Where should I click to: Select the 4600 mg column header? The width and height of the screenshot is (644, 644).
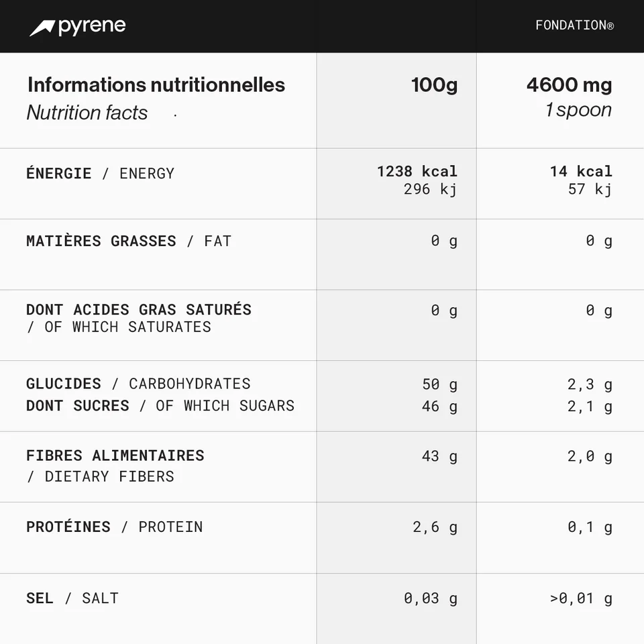click(570, 85)
